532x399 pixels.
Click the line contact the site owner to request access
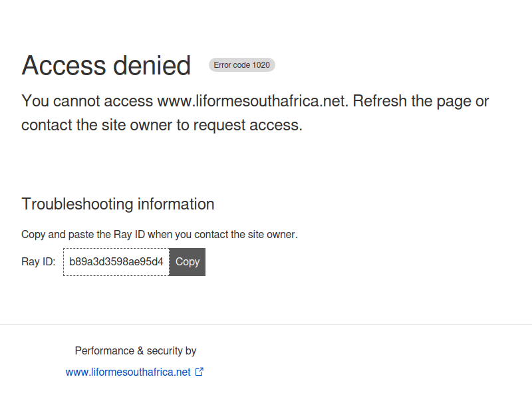point(162,125)
